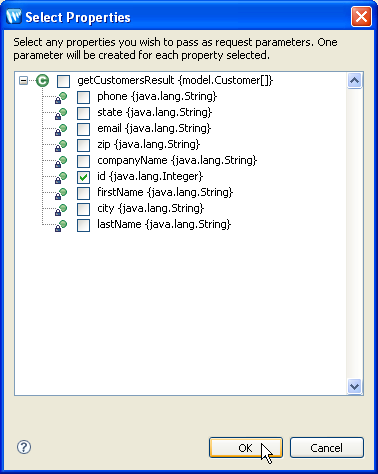Select the 'id {java.lang.Integer}' label

(150, 176)
